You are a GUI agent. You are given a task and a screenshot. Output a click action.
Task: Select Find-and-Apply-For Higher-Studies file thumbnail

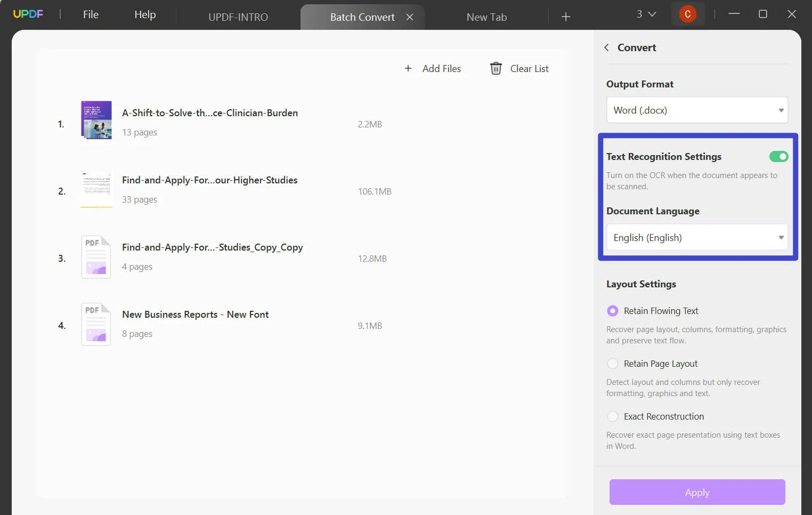pos(96,189)
